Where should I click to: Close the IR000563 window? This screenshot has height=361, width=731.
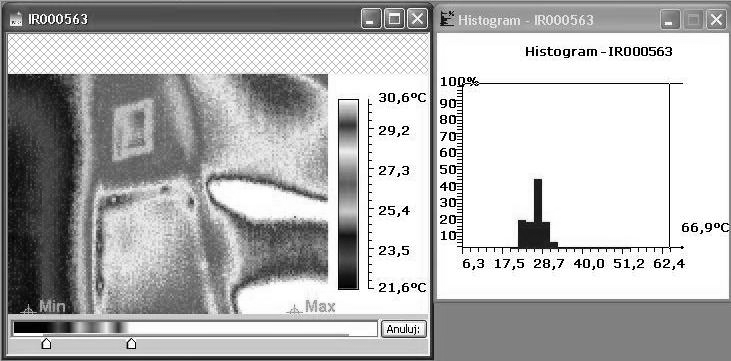[417, 20]
